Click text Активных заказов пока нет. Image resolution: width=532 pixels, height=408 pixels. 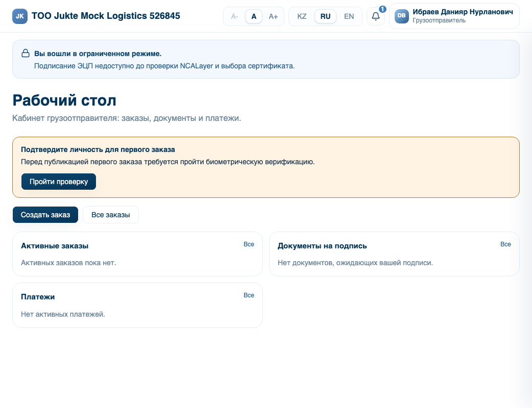point(68,263)
